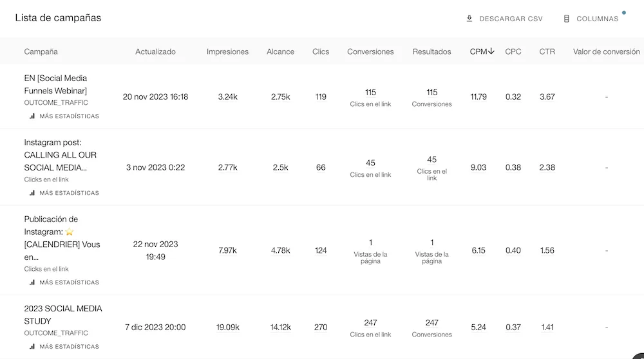This screenshot has width=644, height=359.
Task: Click the Resultados column header
Action: [431, 51]
